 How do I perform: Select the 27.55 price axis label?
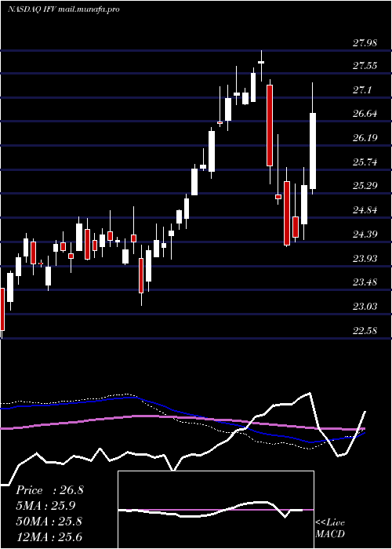pos(365,65)
